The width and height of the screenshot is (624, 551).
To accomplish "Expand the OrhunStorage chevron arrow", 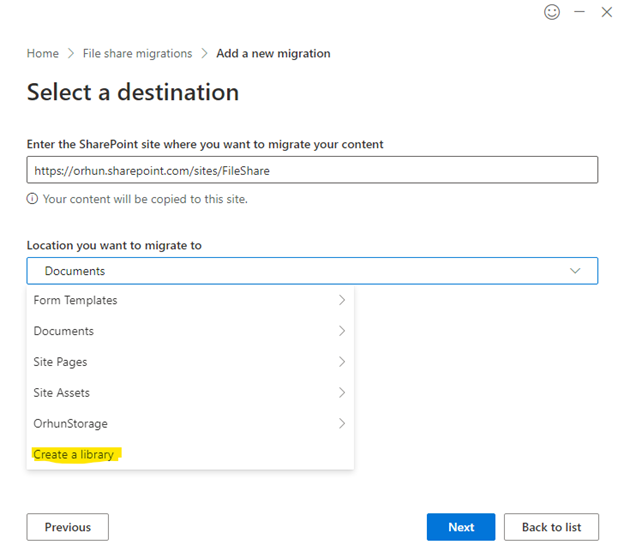I will [x=341, y=423].
